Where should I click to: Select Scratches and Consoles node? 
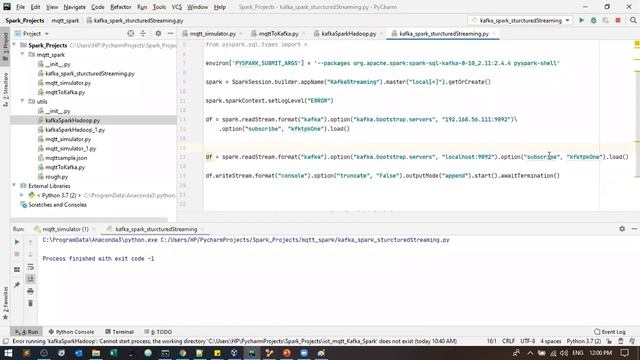pyautogui.click(x=57, y=204)
